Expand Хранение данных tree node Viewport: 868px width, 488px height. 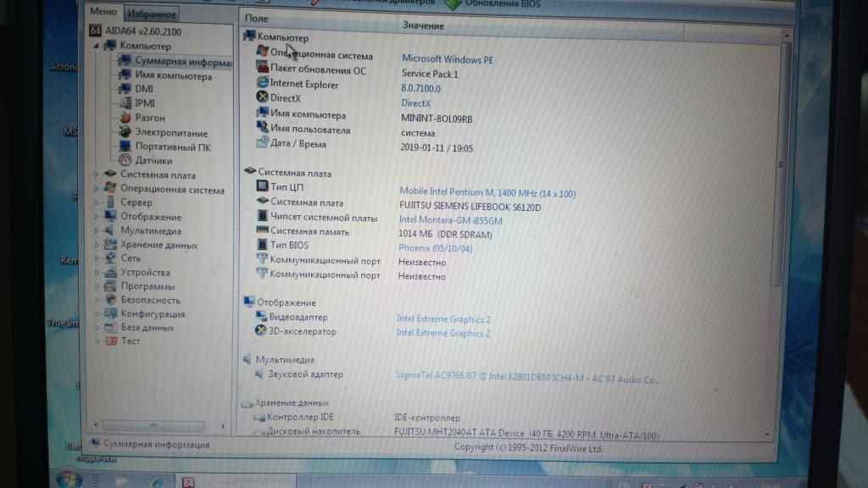tap(97, 245)
